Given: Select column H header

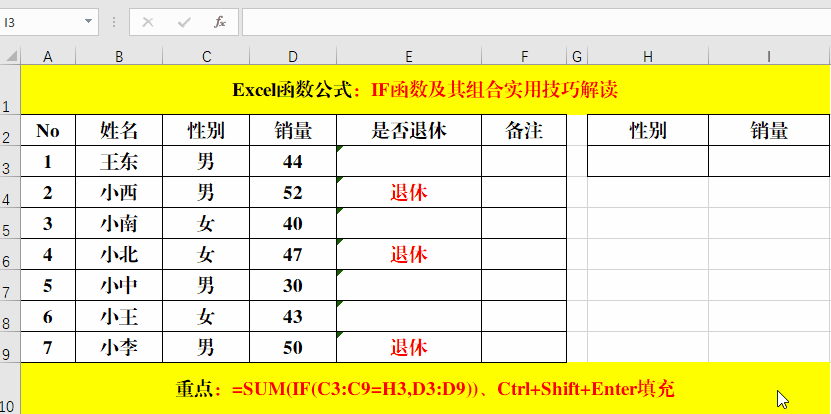Looking at the screenshot, I should click(648, 56).
